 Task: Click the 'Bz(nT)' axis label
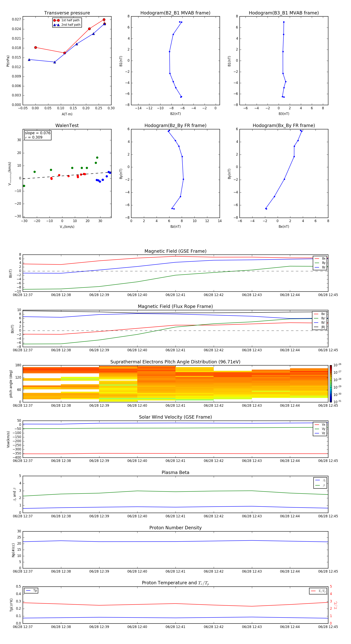pyautogui.click(x=175, y=227)
